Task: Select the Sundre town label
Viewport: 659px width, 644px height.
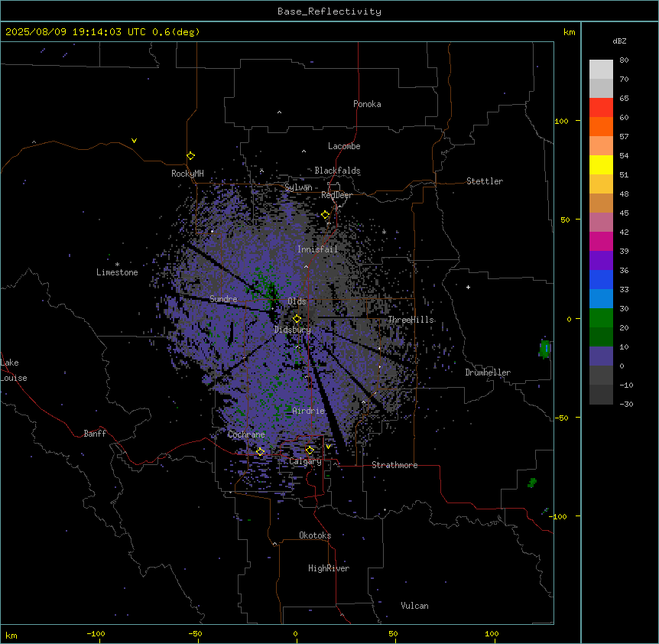Action: [223, 299]
